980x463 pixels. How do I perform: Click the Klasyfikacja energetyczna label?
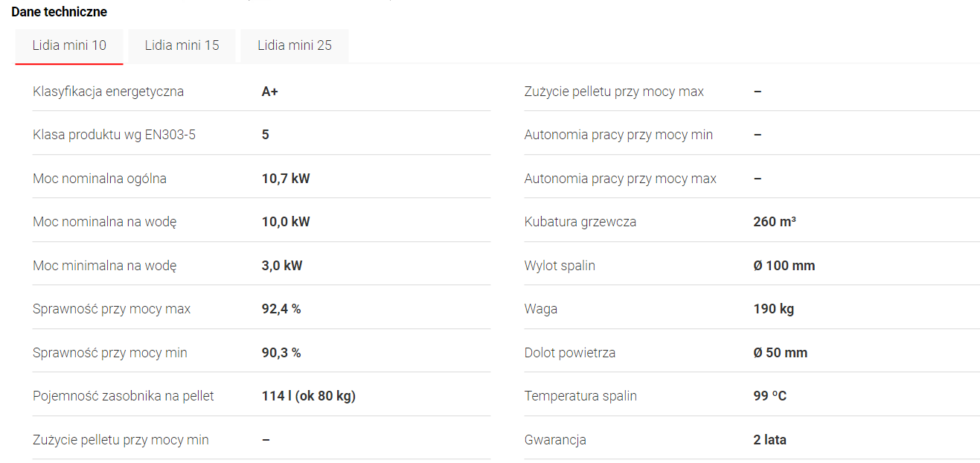pyautogui.click(x=109, y=92)
